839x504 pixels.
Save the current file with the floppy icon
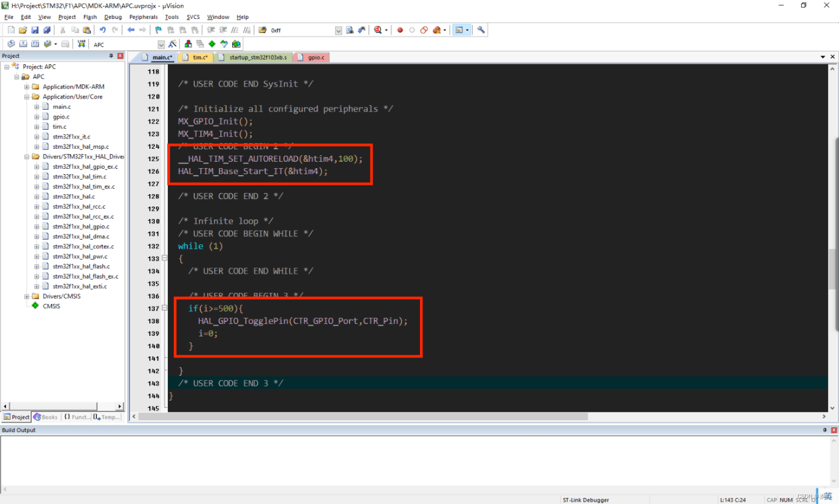[35, 30]
